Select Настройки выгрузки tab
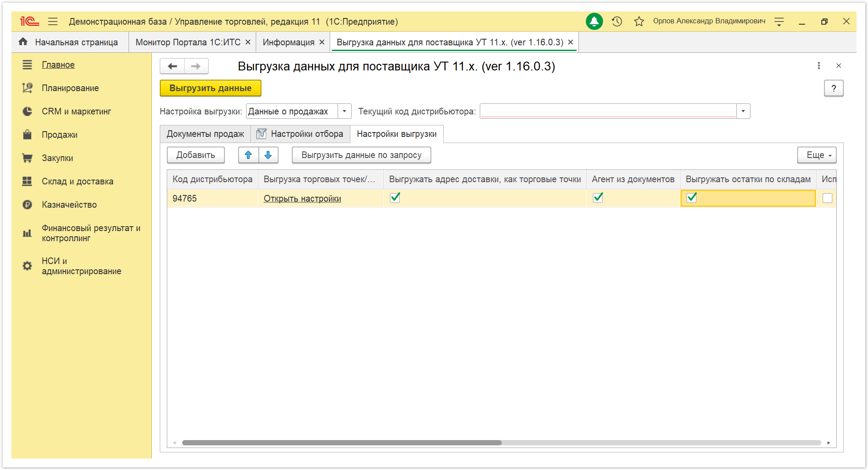 (397, 134)
